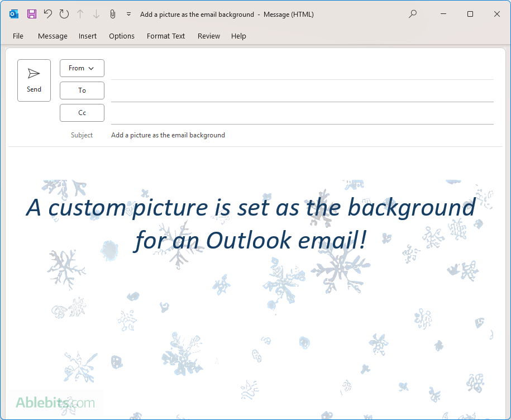
Task: Click the Cc button
Action: click(x=82, y=112)
